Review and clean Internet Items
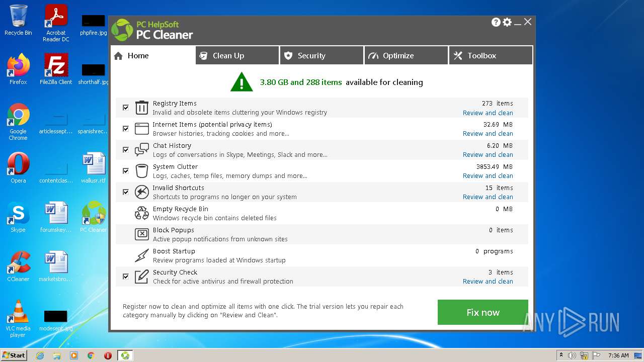The width and height of the screenshot is (644, 362). coord(488,134)
